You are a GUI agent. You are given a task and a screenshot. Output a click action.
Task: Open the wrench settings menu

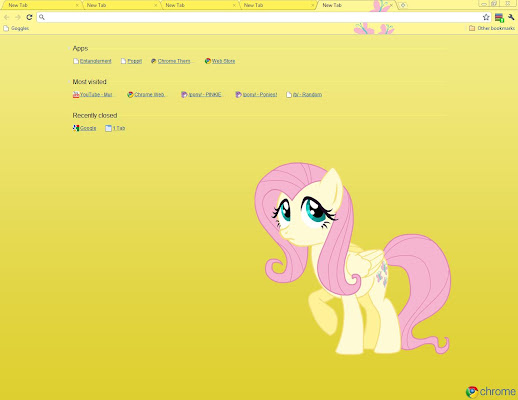click(511, 17)
